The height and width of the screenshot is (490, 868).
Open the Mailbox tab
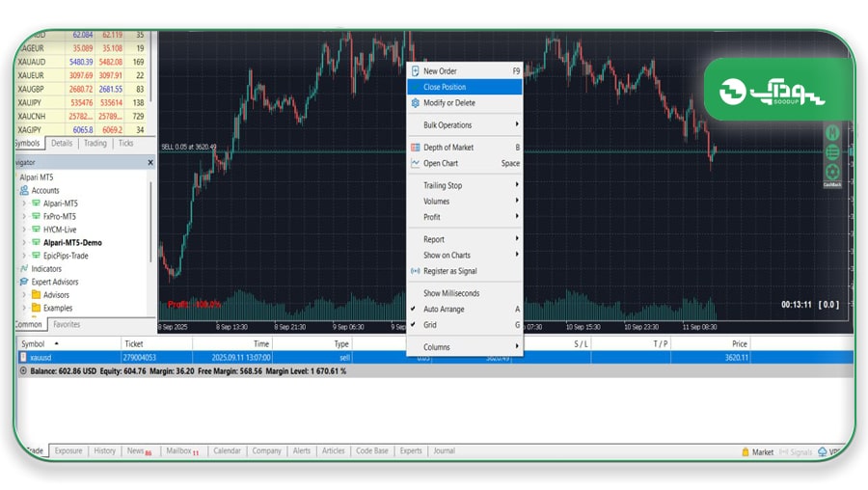(x=182, y=451)
